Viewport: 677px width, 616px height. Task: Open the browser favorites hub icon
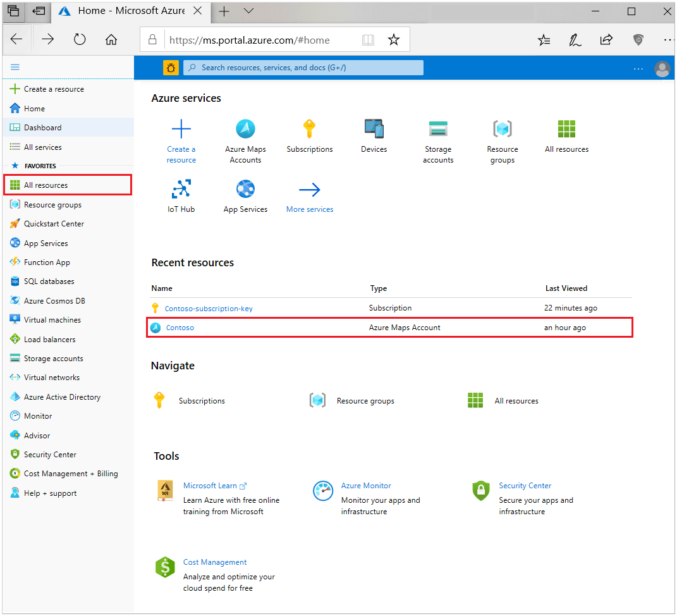544,40
